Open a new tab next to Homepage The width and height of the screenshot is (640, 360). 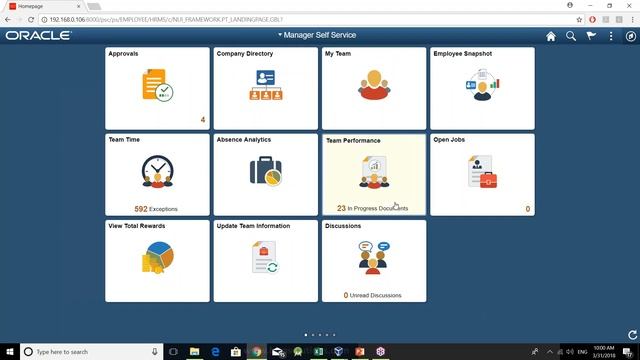coord(94,6)
